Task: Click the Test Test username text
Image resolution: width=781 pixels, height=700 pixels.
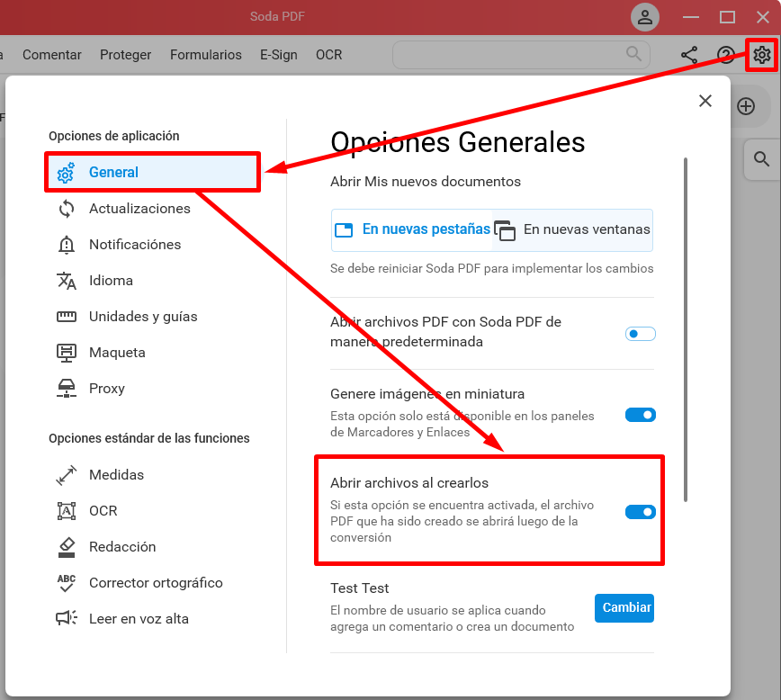Action: pos(360,588)
